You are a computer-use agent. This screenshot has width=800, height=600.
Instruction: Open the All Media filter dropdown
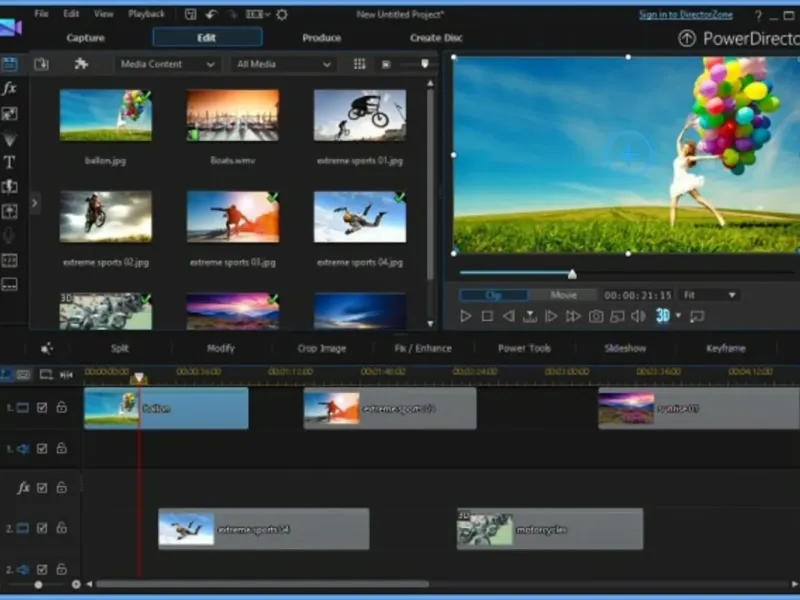(284, 64)
